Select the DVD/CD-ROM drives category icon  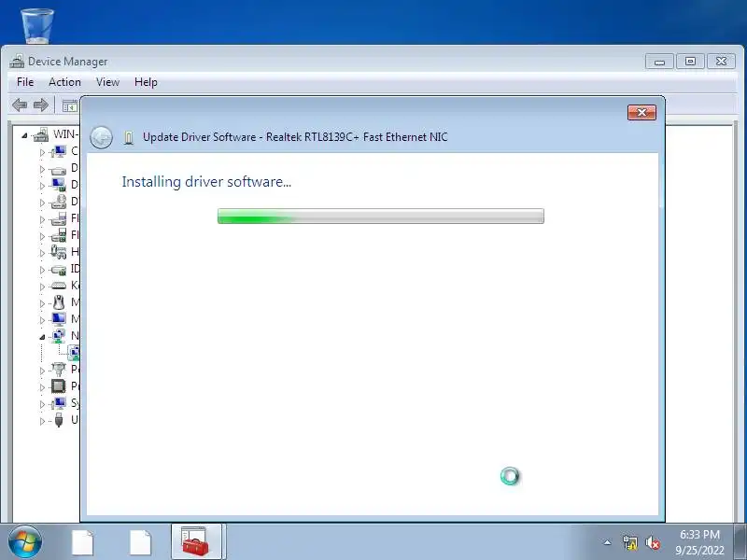59,202
